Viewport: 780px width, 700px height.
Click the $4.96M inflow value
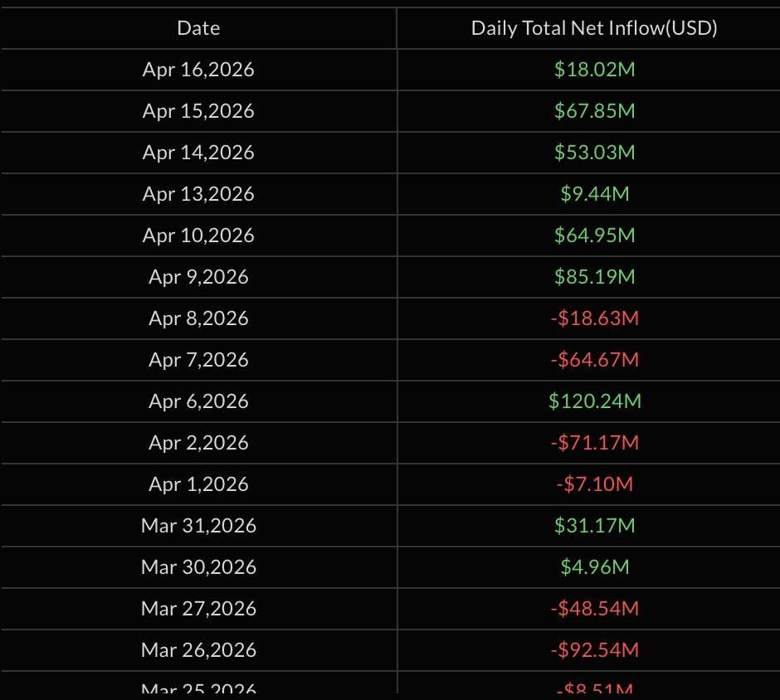click(x=594, y=567)
